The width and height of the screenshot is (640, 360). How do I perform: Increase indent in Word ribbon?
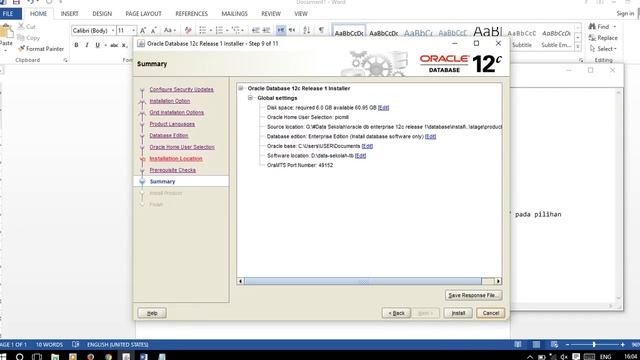[267, 30]
